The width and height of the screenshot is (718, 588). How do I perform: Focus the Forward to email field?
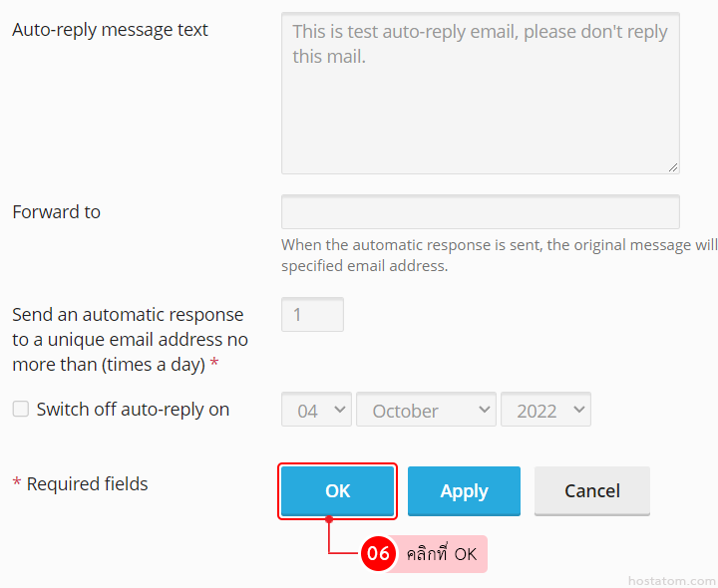(480, 212)
